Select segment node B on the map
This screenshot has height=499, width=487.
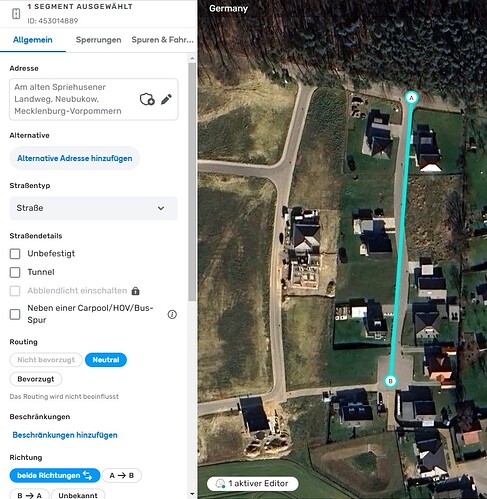tap(390, 381)
